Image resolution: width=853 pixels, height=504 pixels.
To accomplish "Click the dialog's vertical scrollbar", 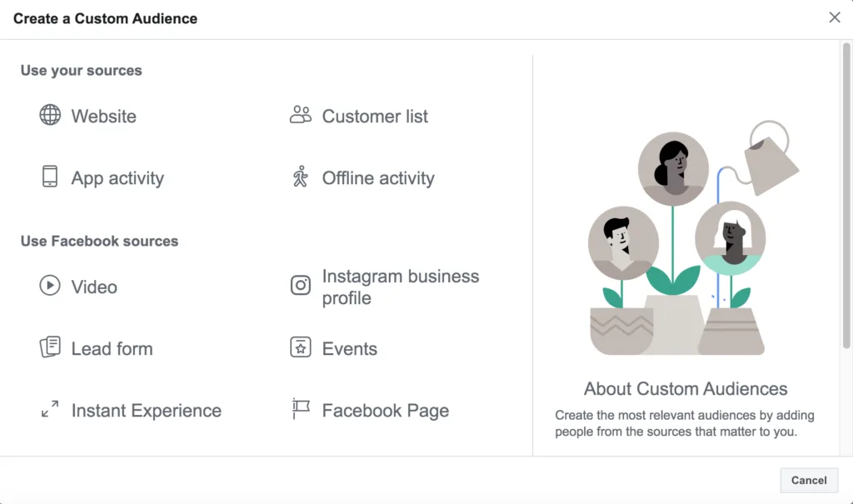I will click(x=846, y=196).
